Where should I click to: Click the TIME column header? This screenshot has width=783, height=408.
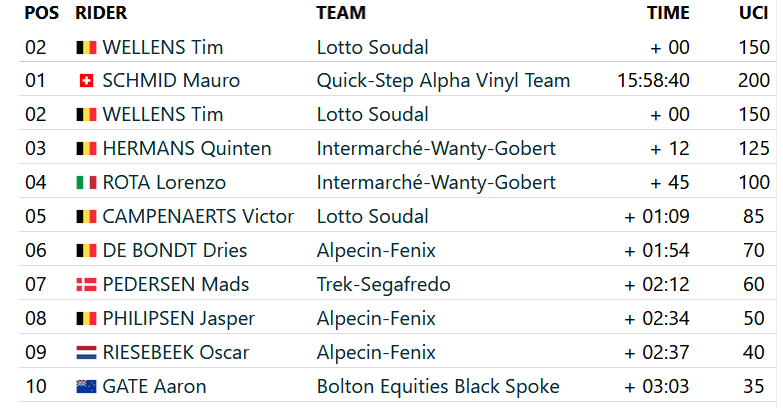coord(667,13)
